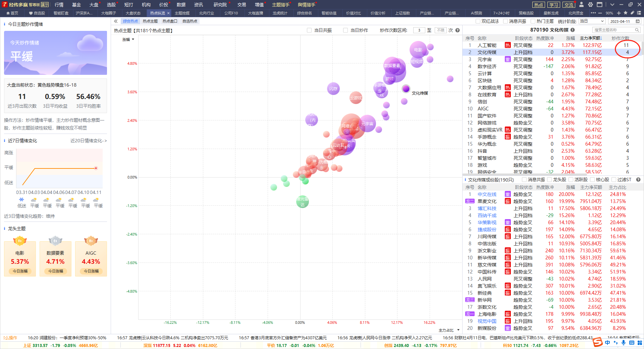The width and height of the screenshot is (644, 349).
Task: Enable the 热门主题 checkbox
Action: tap(533, 21)
